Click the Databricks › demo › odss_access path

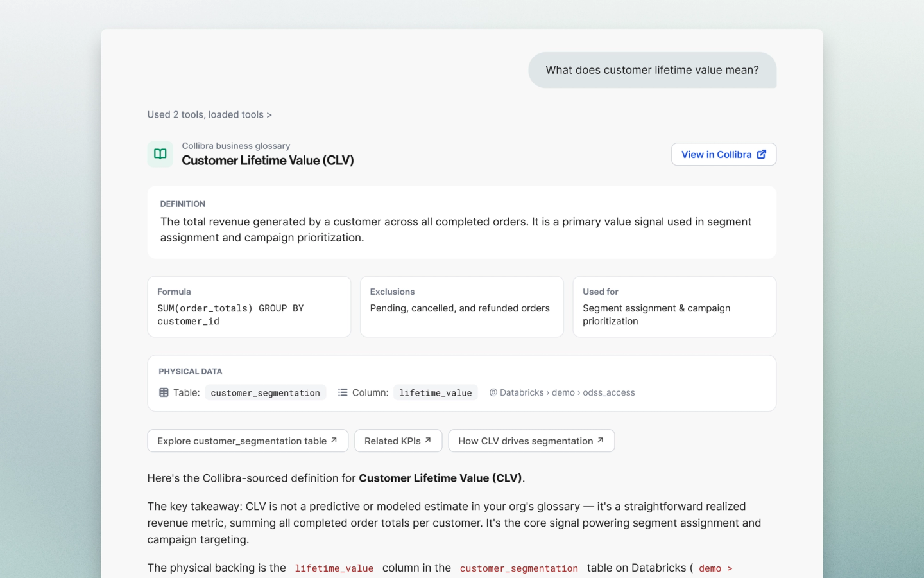click(x=562, y=392)
